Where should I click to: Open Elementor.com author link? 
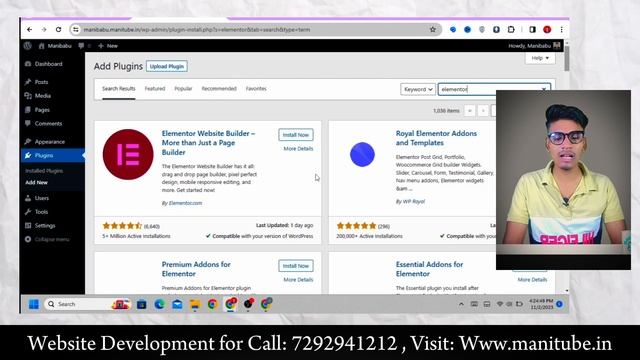(x=185, y=203)
